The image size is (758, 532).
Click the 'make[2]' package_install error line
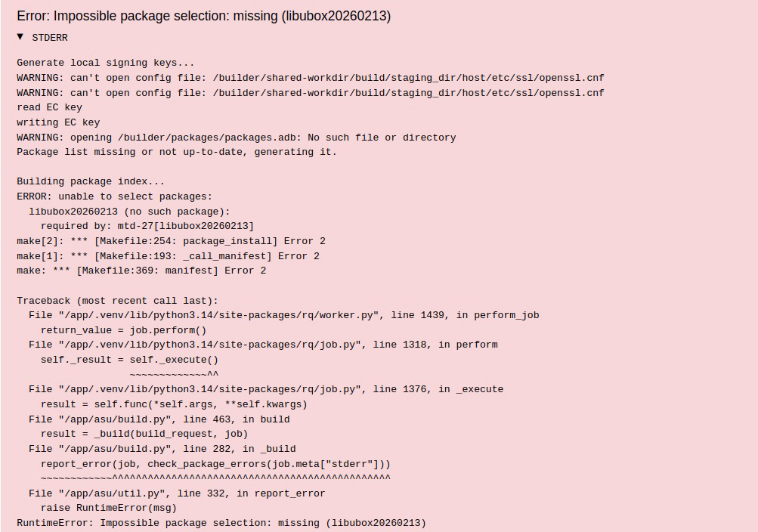point(171,241)
